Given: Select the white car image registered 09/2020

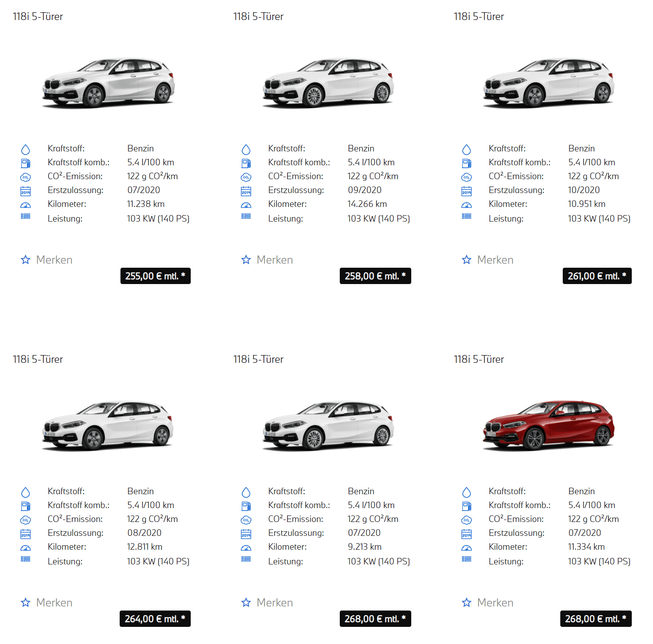Looking at the screenshot, I should pyautogui.click(x=328, y=83).
